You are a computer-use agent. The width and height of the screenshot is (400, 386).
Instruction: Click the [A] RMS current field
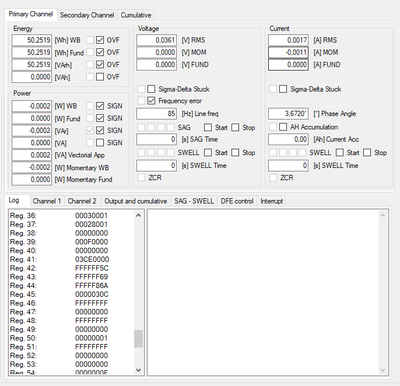coord(288,40)
